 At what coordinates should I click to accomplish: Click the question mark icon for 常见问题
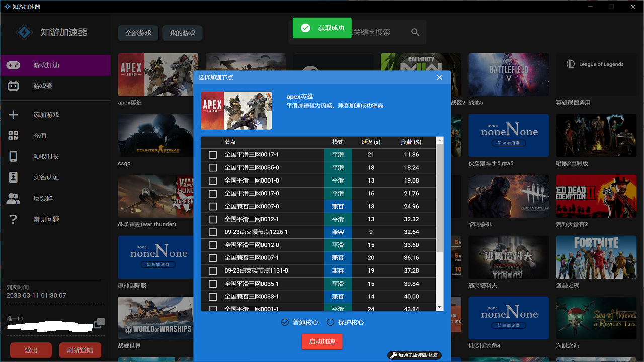pyautogui.click(x=13, y=219)
